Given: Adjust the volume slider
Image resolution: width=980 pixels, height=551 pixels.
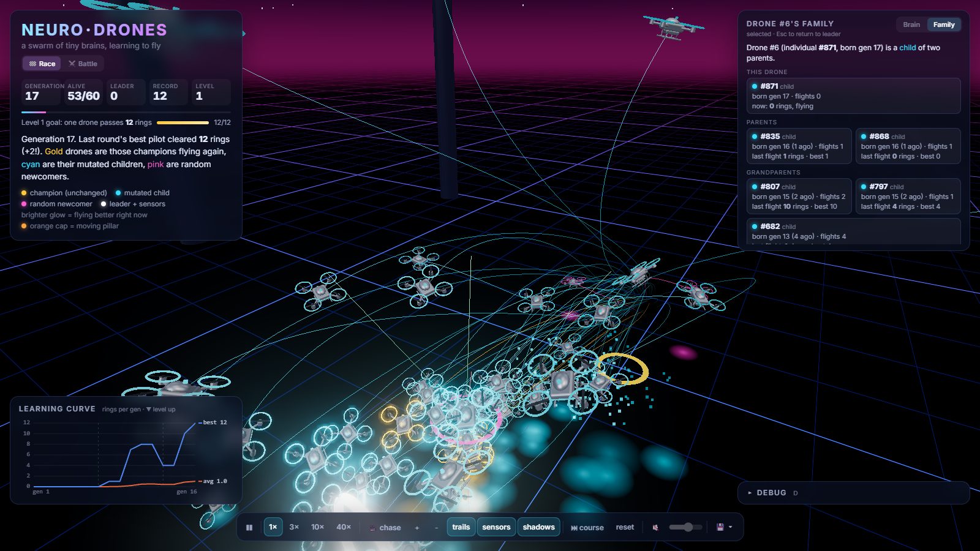Looking at the screenshot, I should (x=685, y=527).
